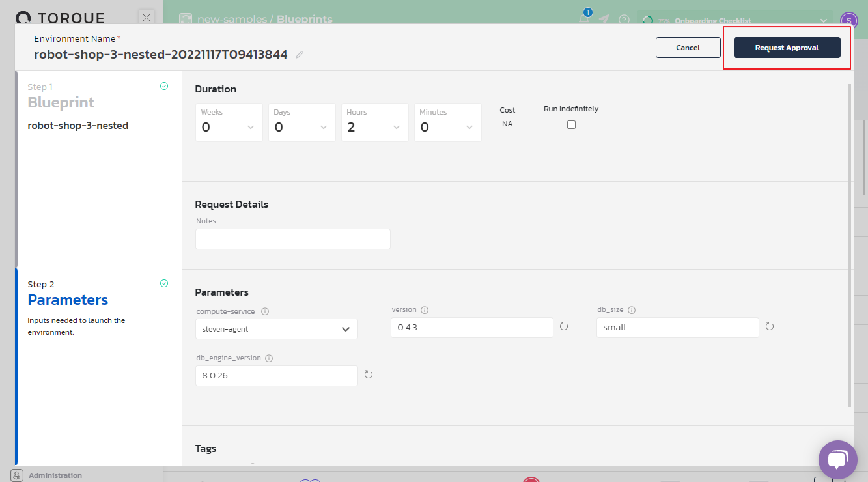Click the compute-service info icon
This screenshot has height=482, width=868.
[264, 311]
